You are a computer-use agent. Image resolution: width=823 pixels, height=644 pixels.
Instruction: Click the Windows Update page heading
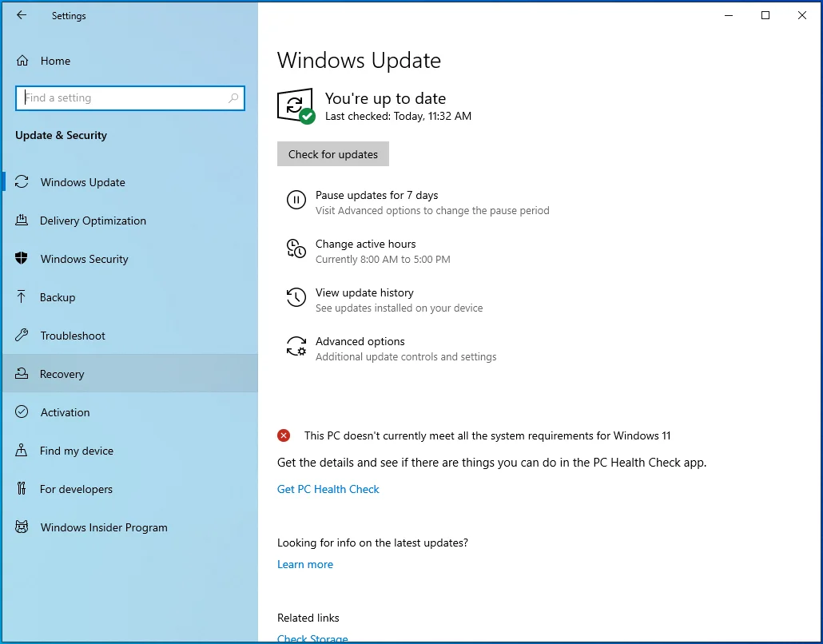click(359, 61)
